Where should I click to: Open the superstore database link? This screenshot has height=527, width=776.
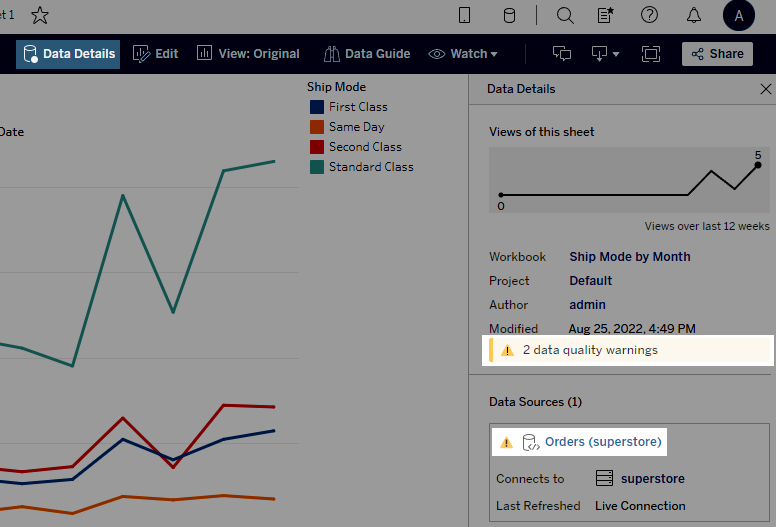[x=653, y=479]
